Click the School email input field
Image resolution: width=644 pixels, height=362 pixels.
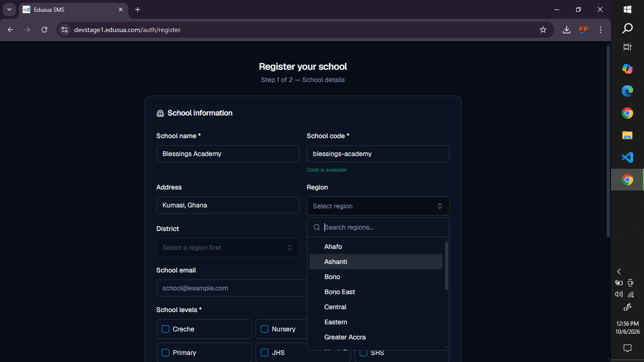(231, 288)
